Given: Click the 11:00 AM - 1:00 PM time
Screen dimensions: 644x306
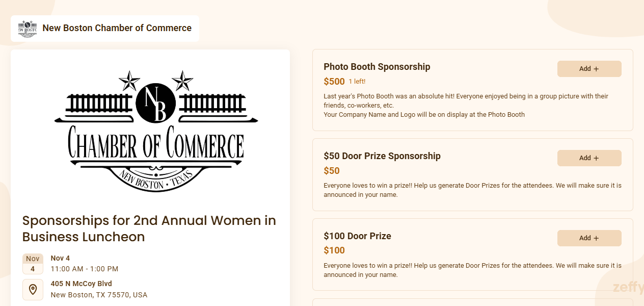Looking at the screenshot, I should coord(85,269).
